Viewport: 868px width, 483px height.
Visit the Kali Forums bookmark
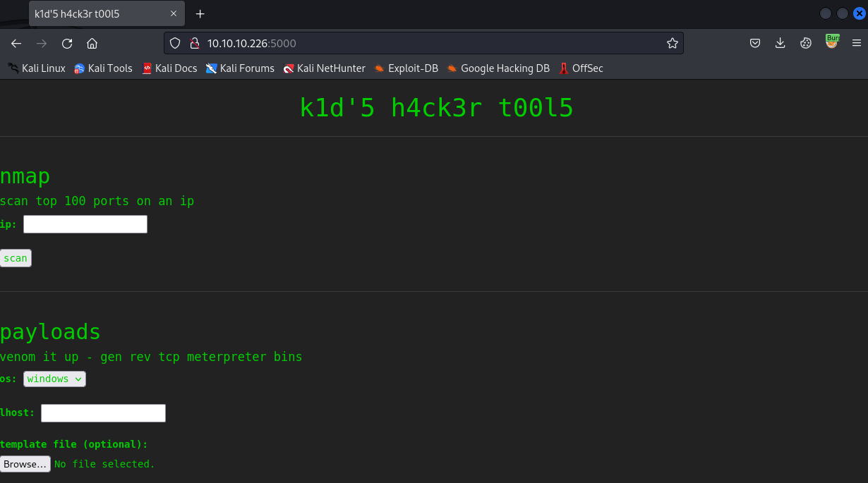[x=240, y=68]
